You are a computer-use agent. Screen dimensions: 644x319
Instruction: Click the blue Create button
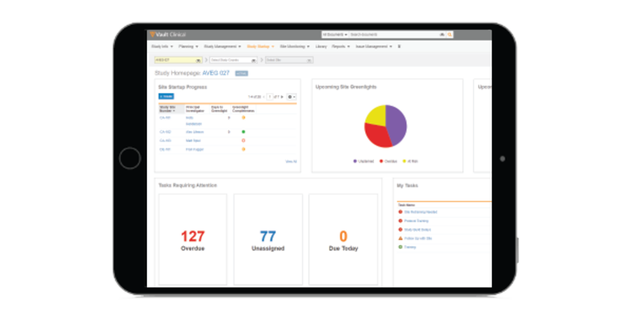pos(166,96)
